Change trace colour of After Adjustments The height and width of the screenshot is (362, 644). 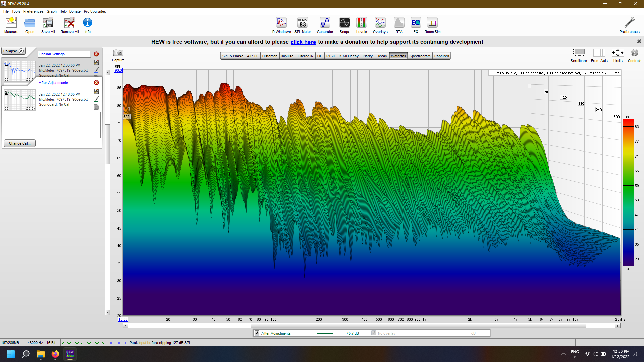click(96, 99)
